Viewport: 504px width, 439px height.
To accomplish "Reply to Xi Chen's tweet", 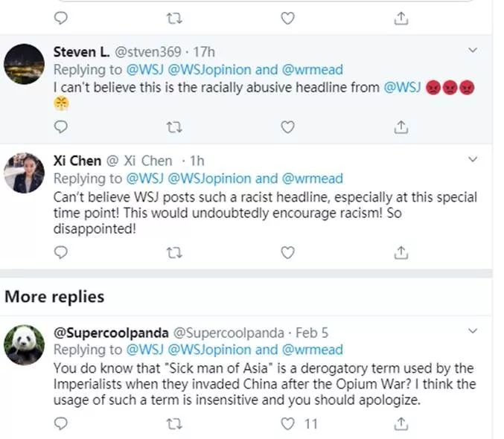I will point(61,253).
